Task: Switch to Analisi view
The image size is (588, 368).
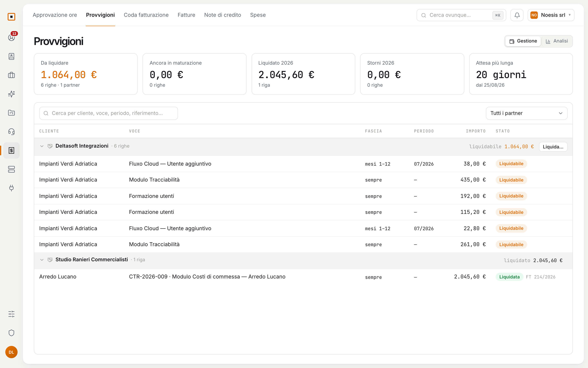Action: (557, 41)
